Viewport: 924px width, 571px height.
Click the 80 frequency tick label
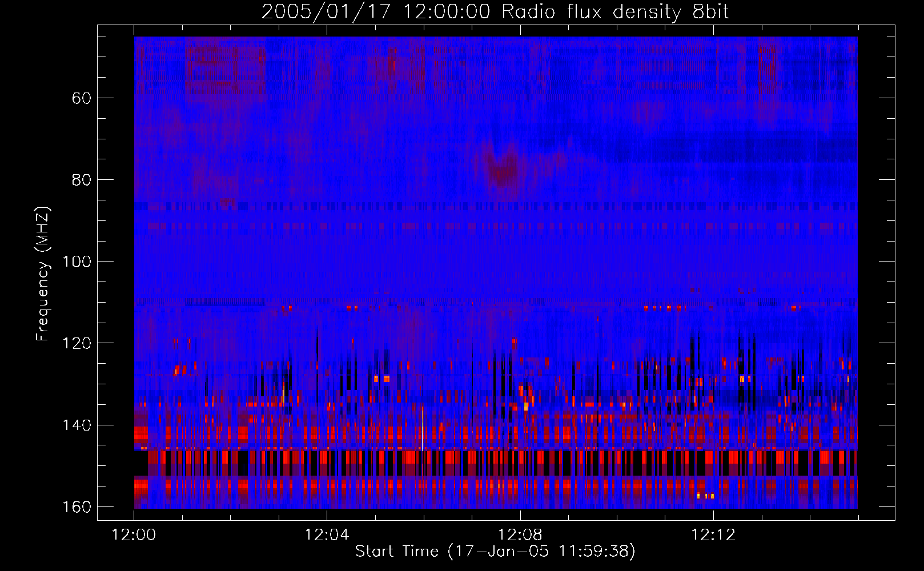click(x=82, y=180)
